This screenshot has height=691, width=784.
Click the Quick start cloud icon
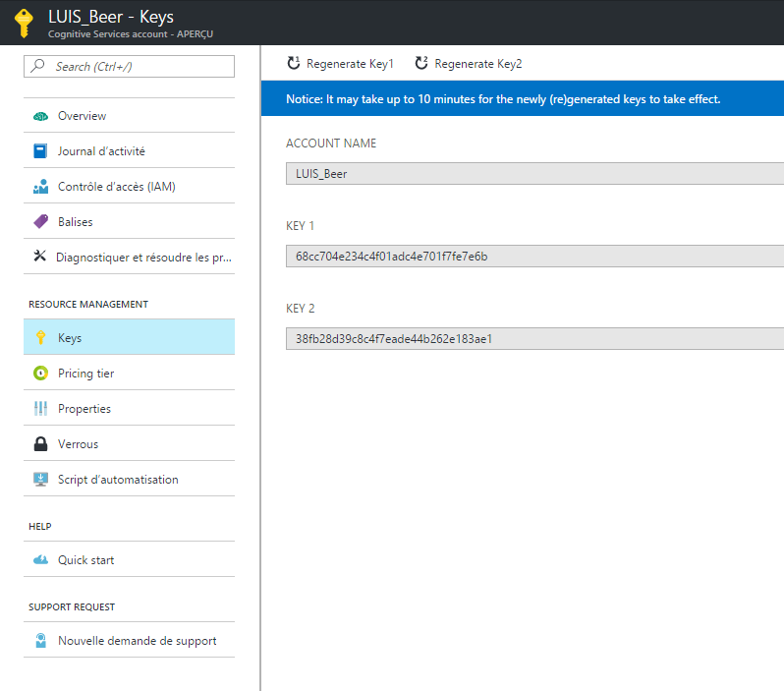coord(40,560)
